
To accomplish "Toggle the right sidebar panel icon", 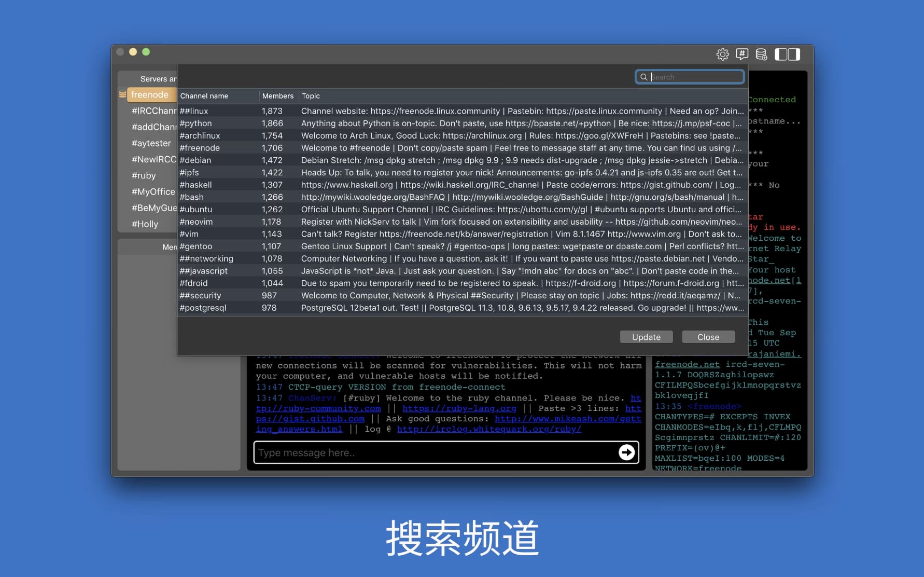I will tap(794, 54).
